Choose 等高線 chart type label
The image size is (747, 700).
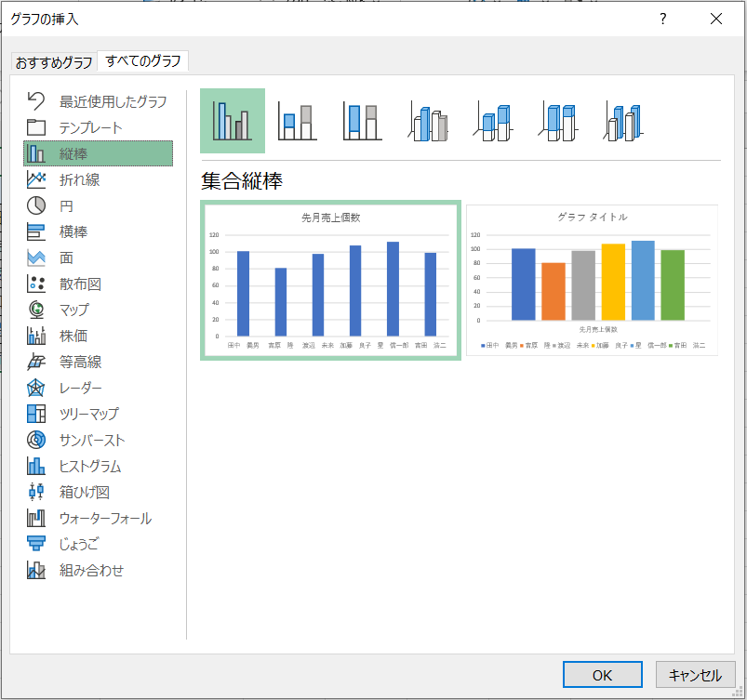click(81, 362)
